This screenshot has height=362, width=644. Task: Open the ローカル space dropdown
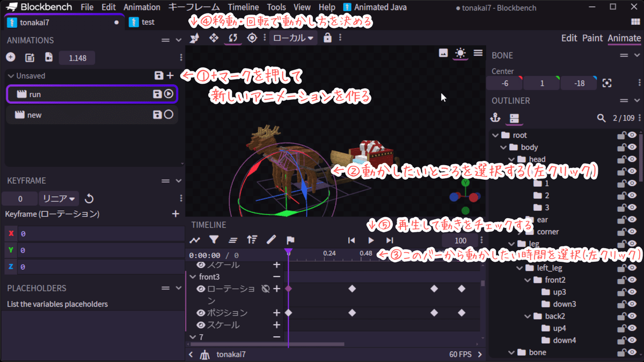(293, 38)
